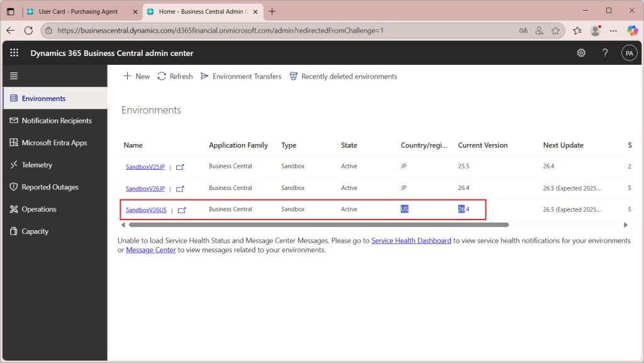Open the Operations page
The height and width of the screenshot is (363, 644).
55,209
